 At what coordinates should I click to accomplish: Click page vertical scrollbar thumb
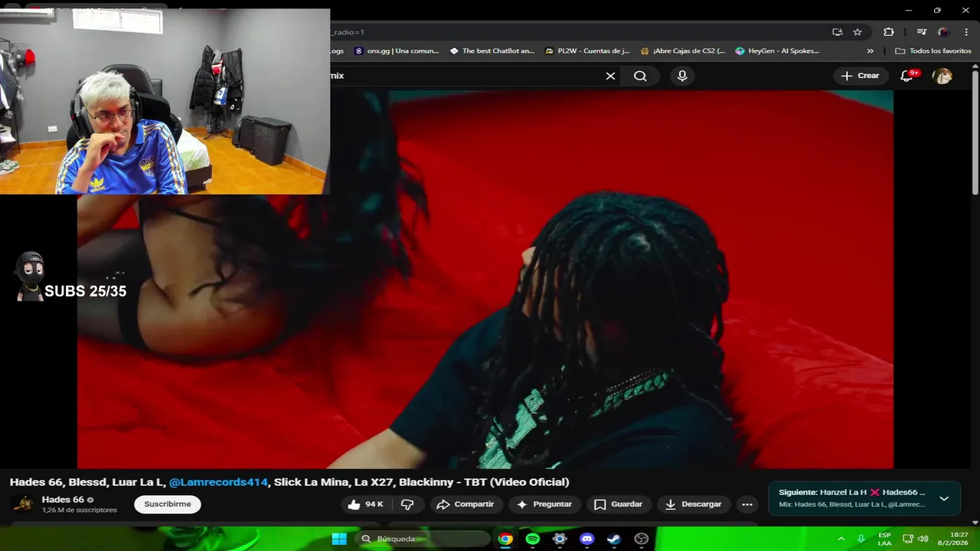pyautogui.click(x=975, y=132)
